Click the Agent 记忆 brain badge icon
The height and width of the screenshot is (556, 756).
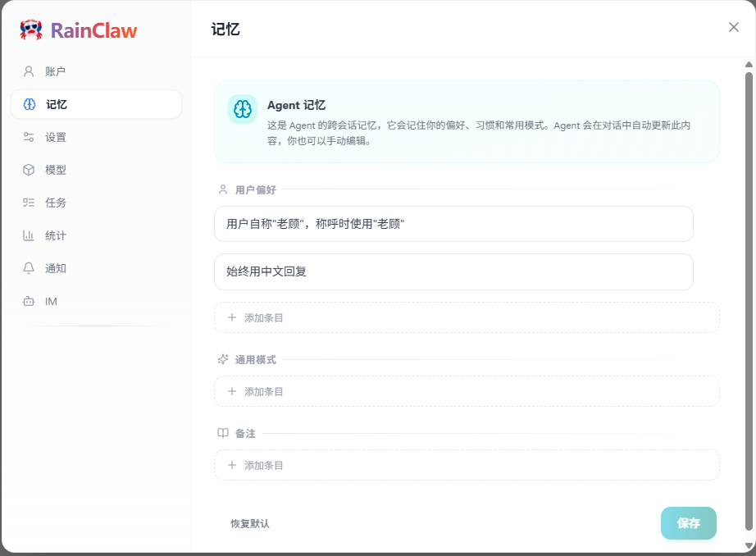tap(242, 108)
